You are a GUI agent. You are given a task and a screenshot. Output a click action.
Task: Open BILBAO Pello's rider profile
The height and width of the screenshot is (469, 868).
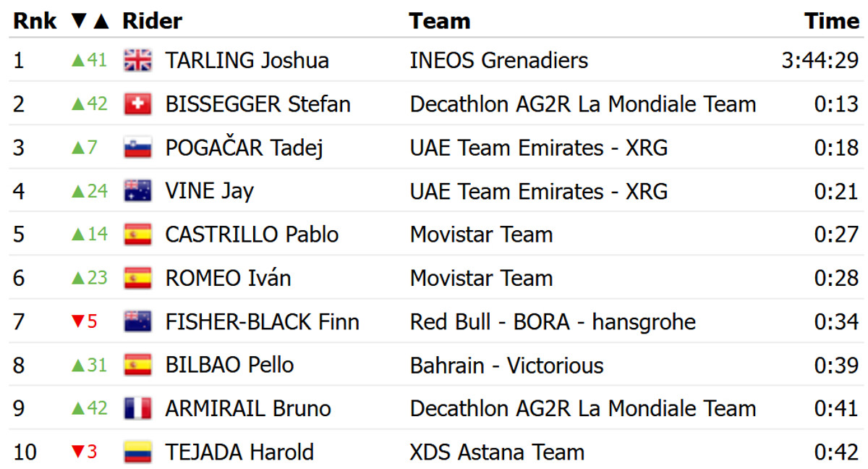229,365
